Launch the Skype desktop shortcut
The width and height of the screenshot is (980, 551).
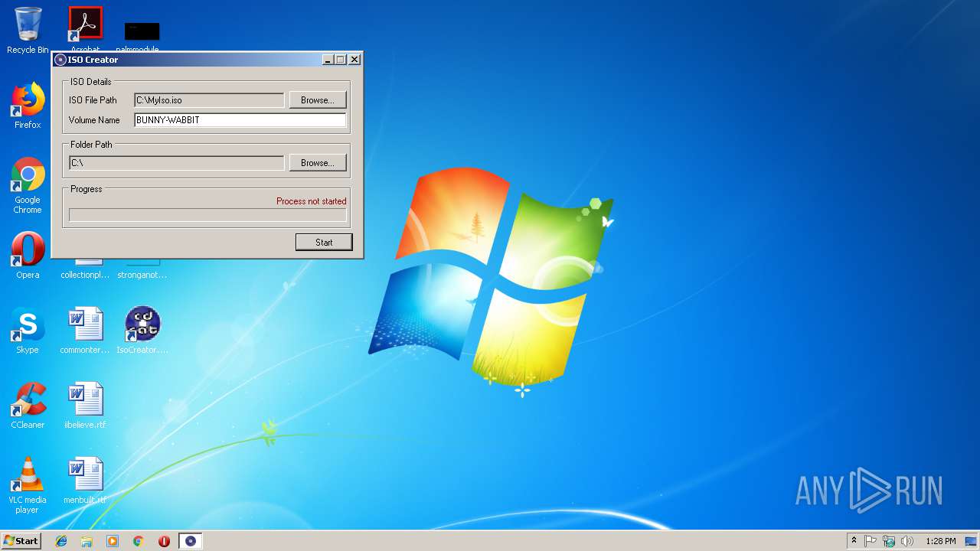coord(28,331)
